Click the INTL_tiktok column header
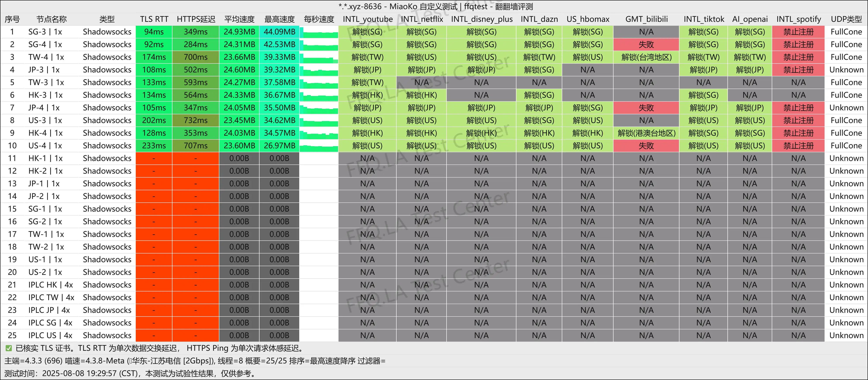Image resolution: width=868 pixels, height=380 pixels. click(704, 19)
